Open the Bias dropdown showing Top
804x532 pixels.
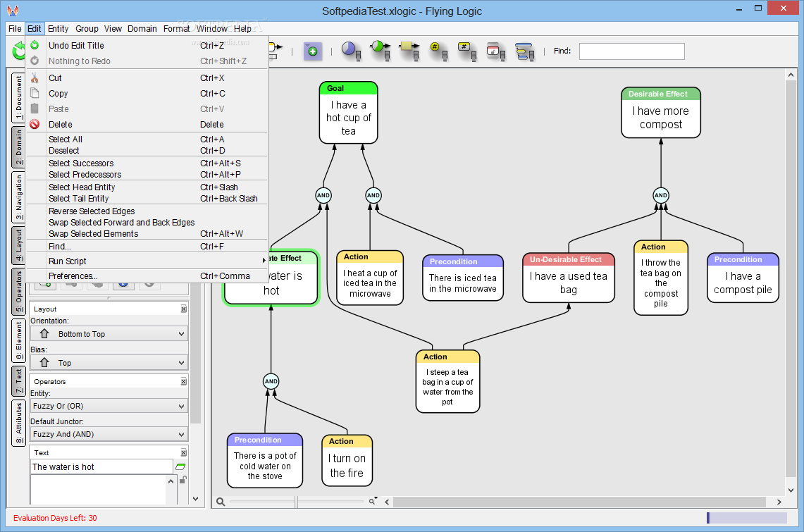(109, 362)
